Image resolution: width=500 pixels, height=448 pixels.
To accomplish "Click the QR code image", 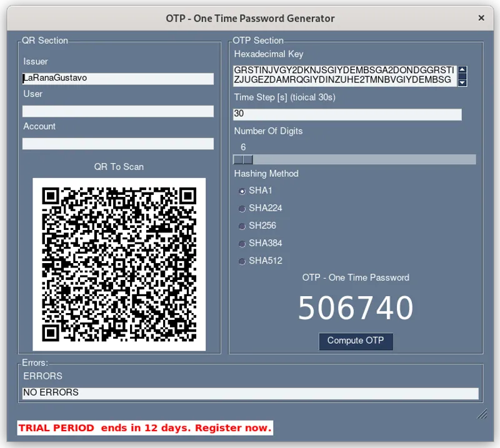I will click(119, 264).
